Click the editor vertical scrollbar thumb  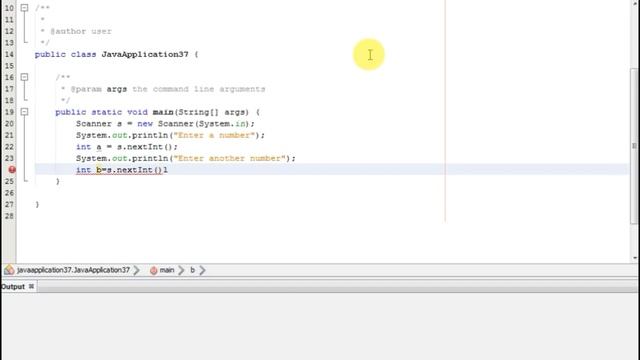tap(634, 146)
